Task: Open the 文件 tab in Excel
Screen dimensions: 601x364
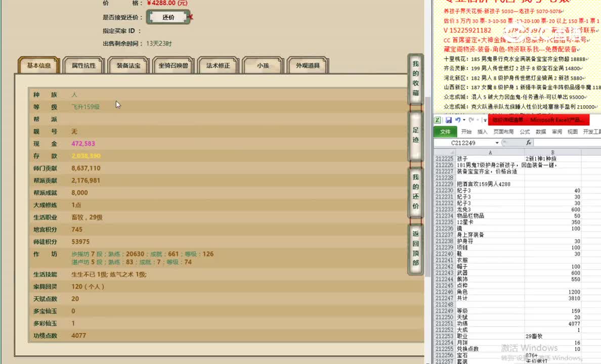Action: pos(445,132)
